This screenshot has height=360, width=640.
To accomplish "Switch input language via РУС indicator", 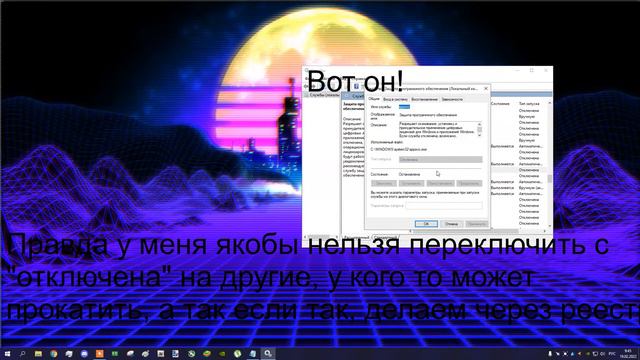I will click(x=612, y=354).
